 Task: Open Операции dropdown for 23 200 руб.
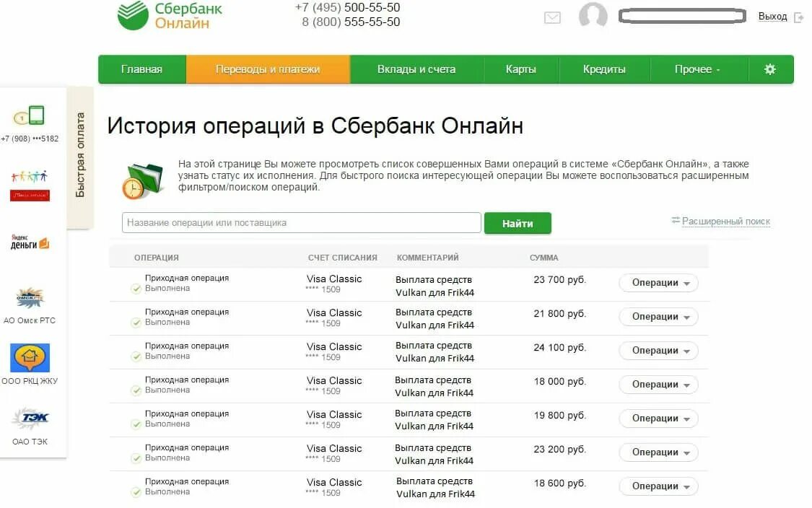click(659, 452)
